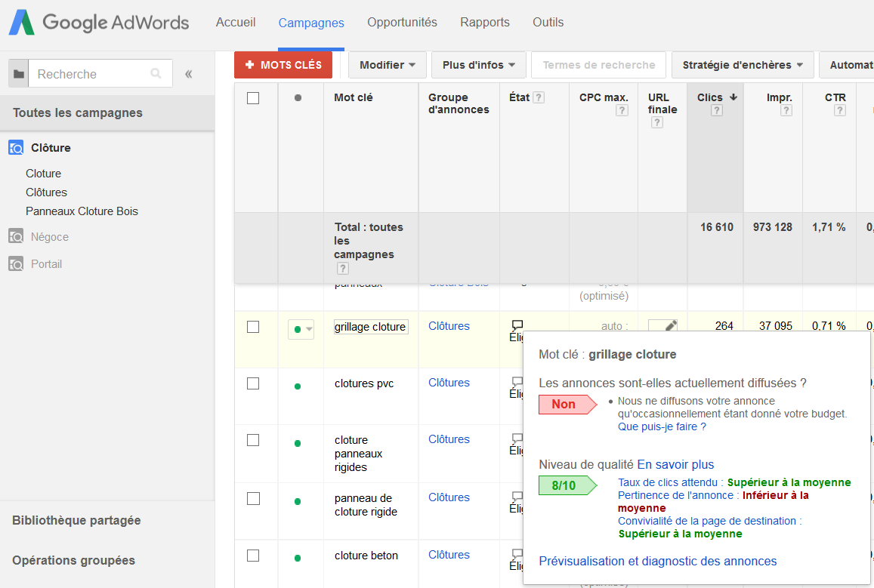
Task: Check the grillage cloture row checkbox
Action: point(253,327)
